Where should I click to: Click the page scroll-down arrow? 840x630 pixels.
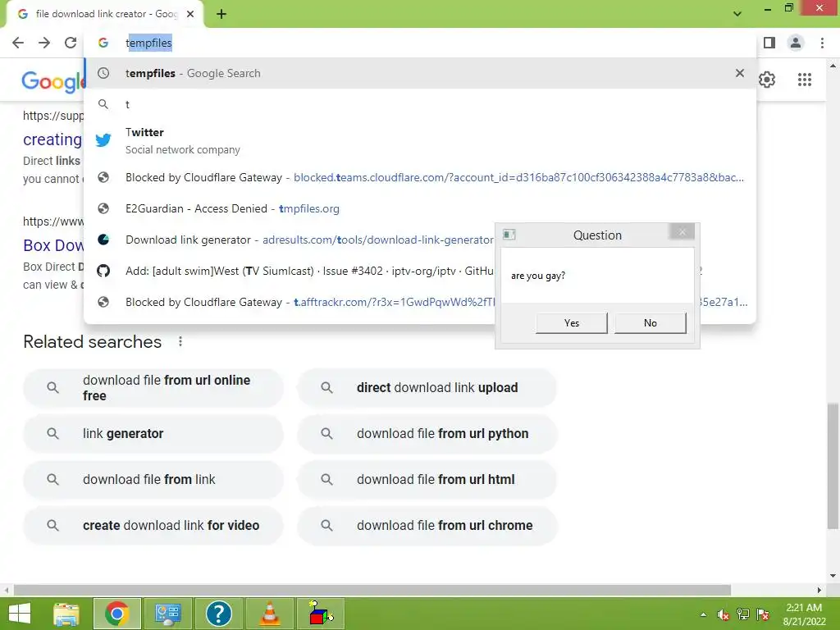click(x=833, y=576)
